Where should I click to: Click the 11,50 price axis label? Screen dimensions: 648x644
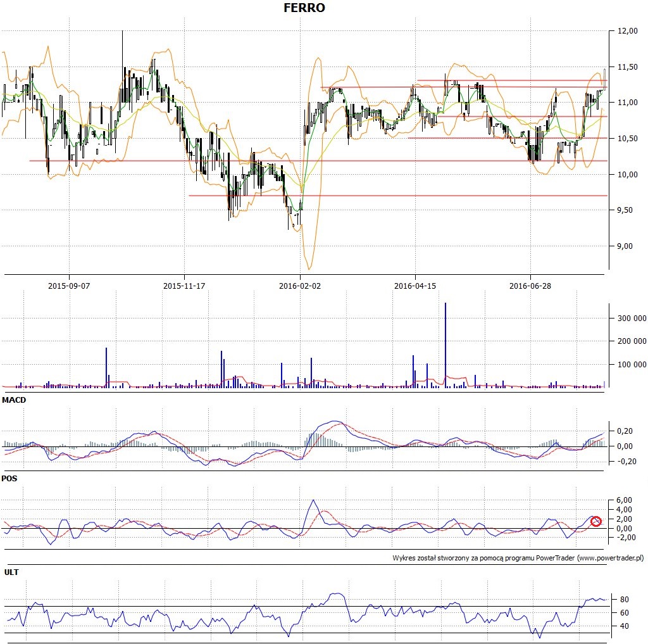click(x=627, y=66)
